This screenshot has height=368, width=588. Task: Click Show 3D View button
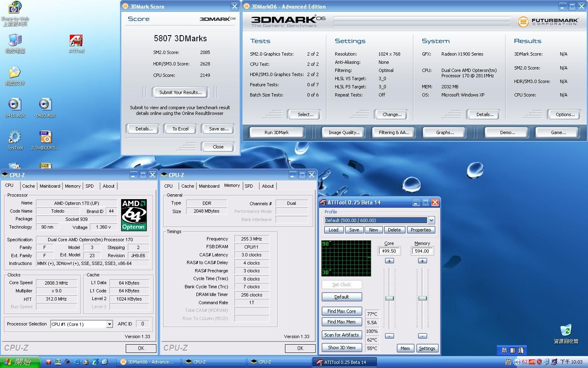point(342,348)
